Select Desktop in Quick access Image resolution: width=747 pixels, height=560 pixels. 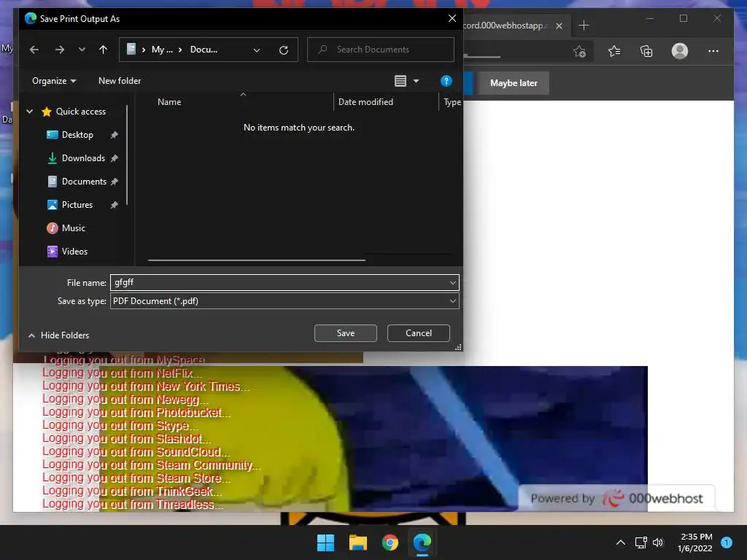(x=70, y=135)
